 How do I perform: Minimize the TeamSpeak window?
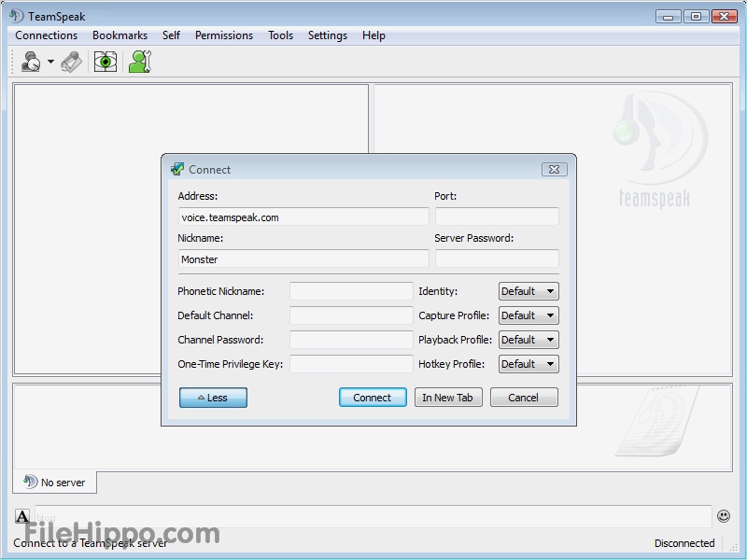tap(668, 17)
